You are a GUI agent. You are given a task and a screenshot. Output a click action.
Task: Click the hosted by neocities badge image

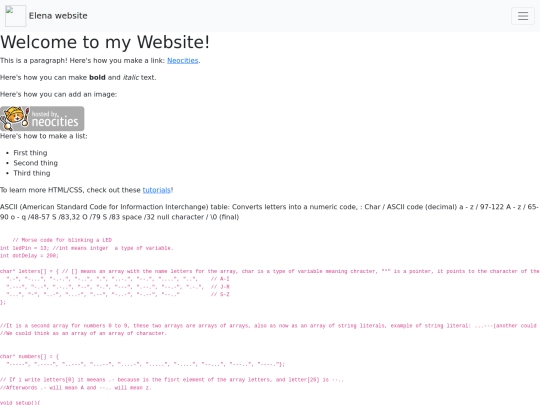42,118
